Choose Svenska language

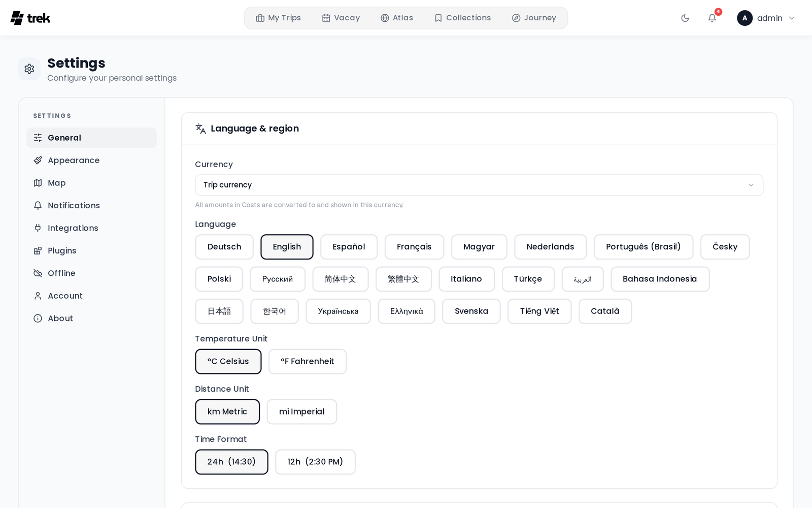point(471,311)
